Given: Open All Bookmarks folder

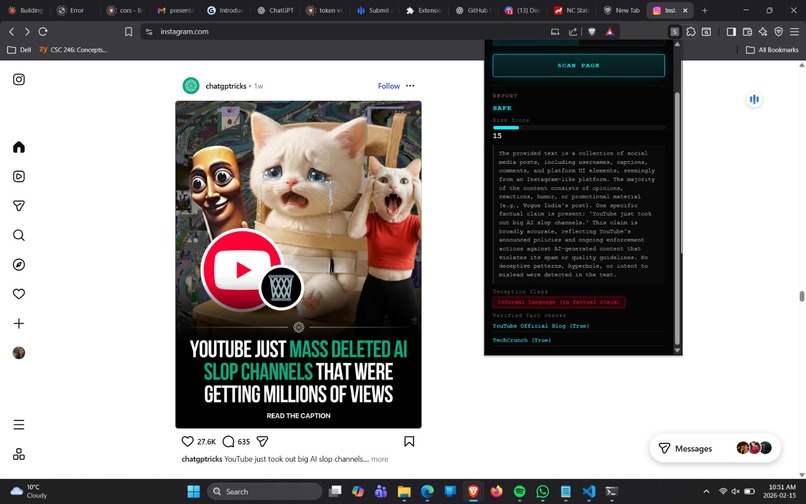Looking at the screenshot, I should [x=772, y=50].
